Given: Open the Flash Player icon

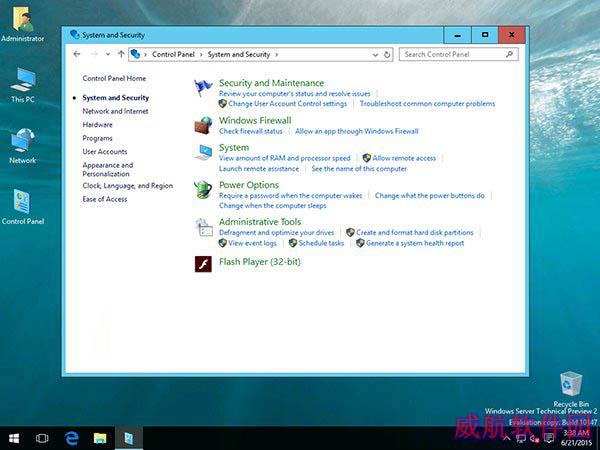Looking at the screenshot, I should [x=203, y=264].
